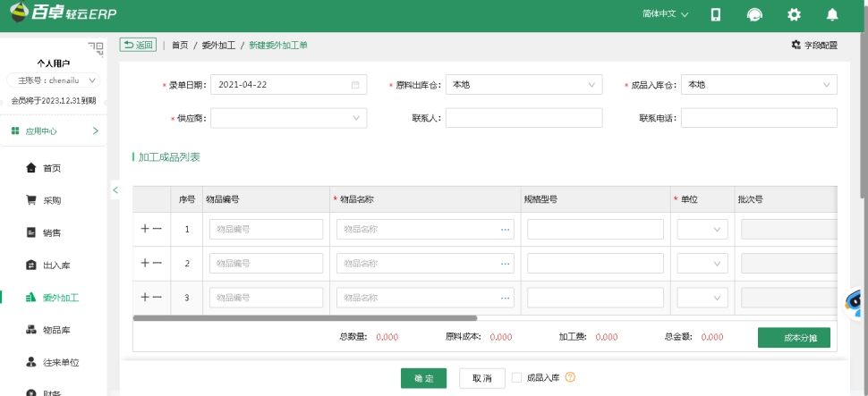Click the help question mark beside 成品入库
The height and width of the screenshot is (396, 868).
[570, 378]
